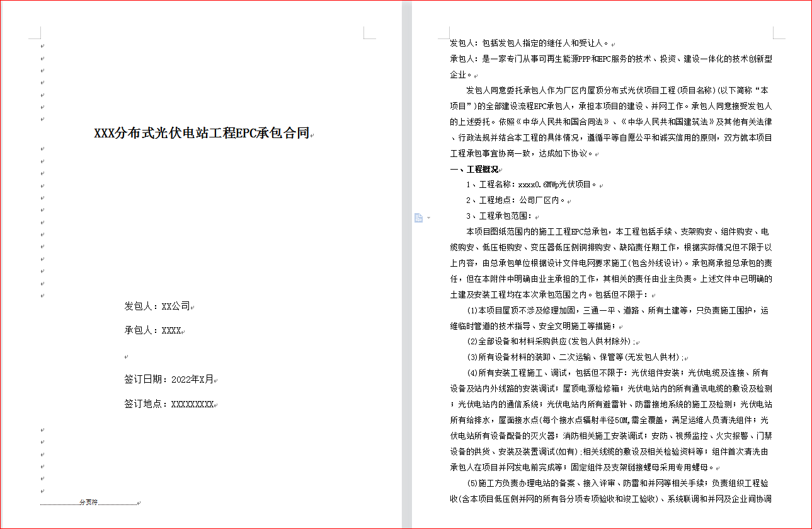Click the title XXX分布式光伏电站工程EPC承包合同
Image resolution: width=812 pixels, height=529 pixels.
point(202,133)
